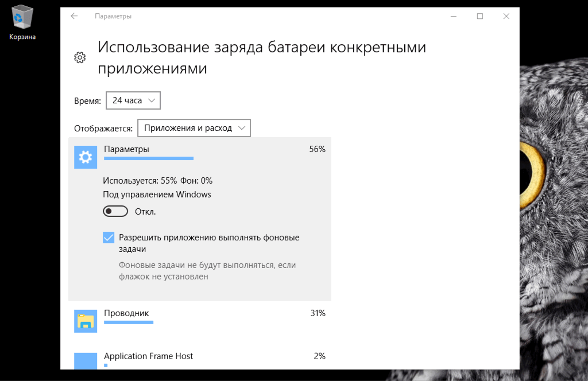Click the page heading Использование заряда батареи
Viewport: 588px width, 381px height.
coord(262,57)
